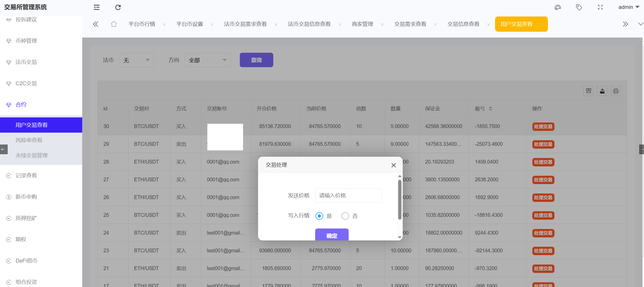The width and height of the screenshot is (644, 287).
Task: Click the export data icon above the table
Action: pos(602,91)
